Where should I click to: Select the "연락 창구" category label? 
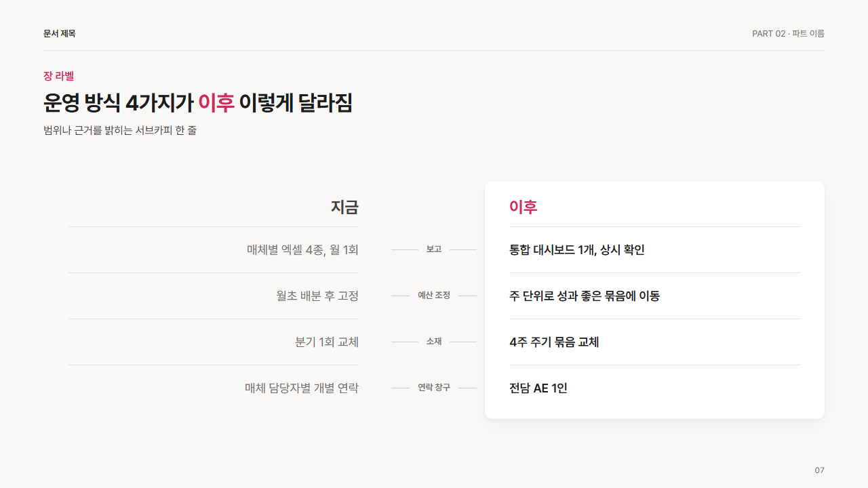(434, 388)
